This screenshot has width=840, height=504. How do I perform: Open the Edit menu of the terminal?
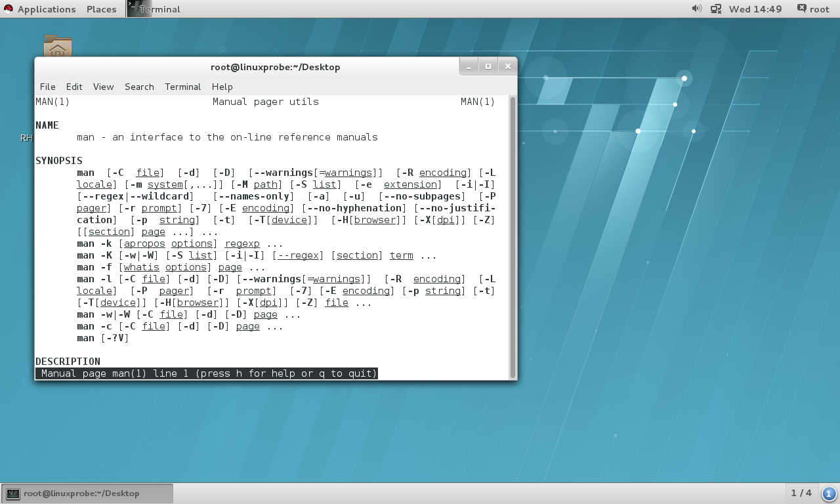[73, 87]
